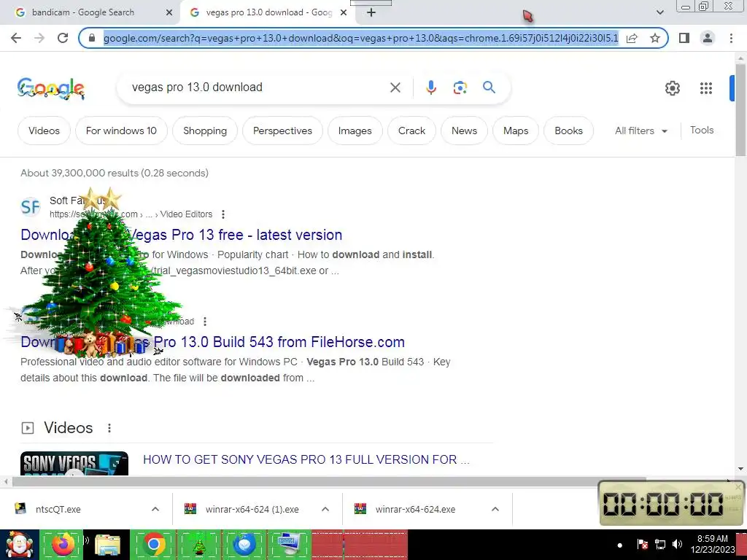
Task: Start voice search with microphone
Action: point(430,87)
